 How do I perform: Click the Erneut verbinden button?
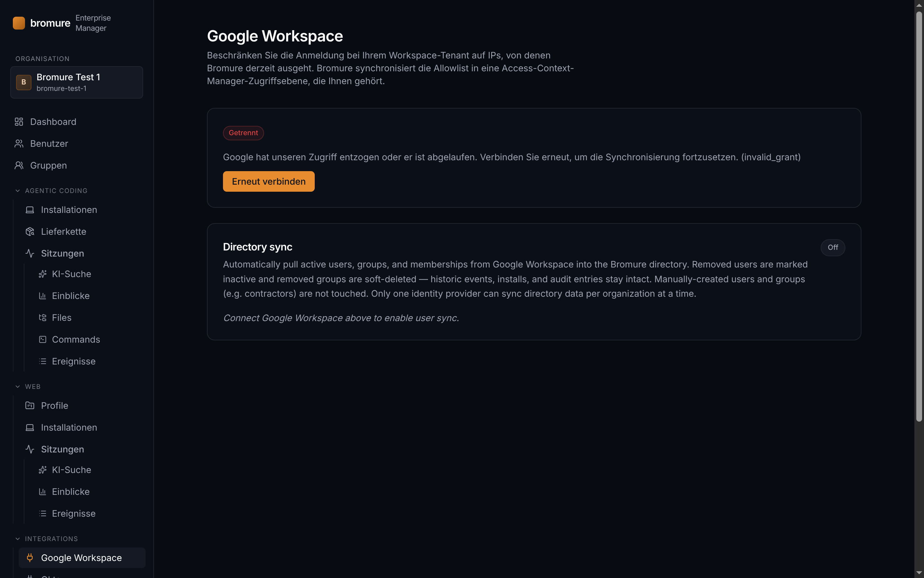tap(269, 181)
